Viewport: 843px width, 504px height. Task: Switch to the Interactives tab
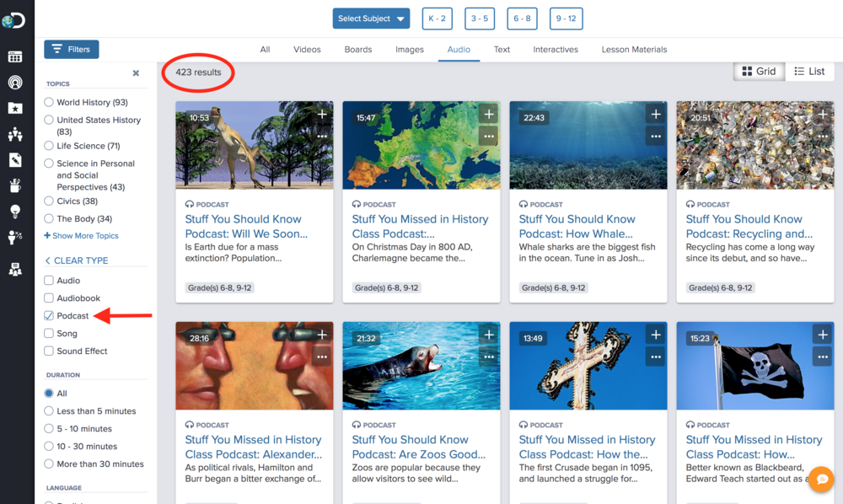point(556,50)
